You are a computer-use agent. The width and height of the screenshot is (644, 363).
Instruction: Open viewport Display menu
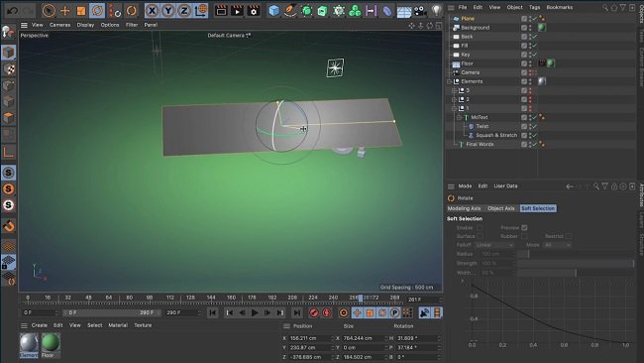(x=85, y=25)
